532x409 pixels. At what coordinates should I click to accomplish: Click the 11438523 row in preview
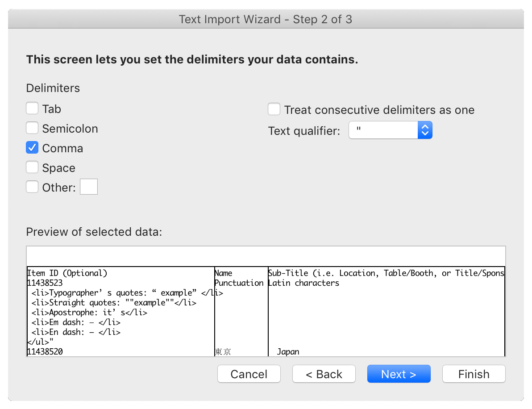pos(45,283)
